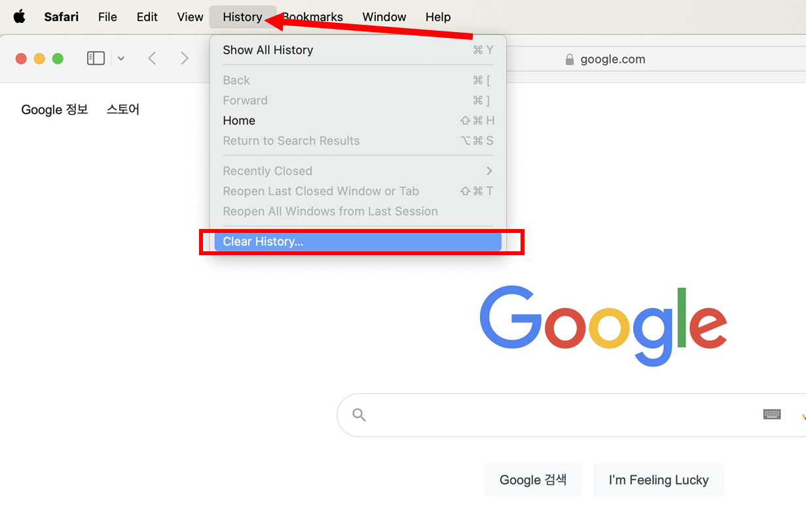Select Clear History… menu item

click(358, 241)
